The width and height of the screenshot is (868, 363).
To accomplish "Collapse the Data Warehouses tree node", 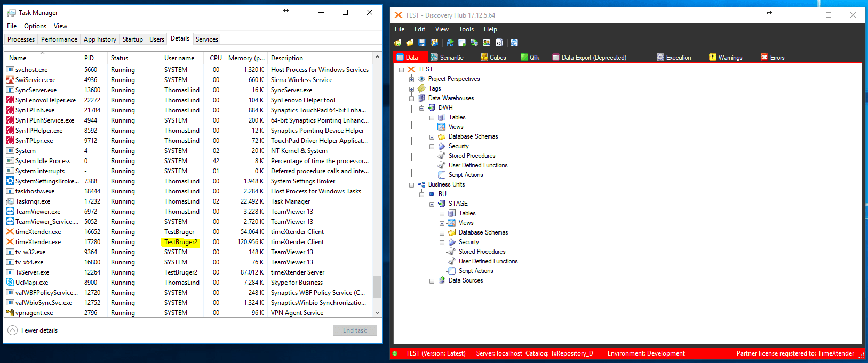I will pos(412,99).
